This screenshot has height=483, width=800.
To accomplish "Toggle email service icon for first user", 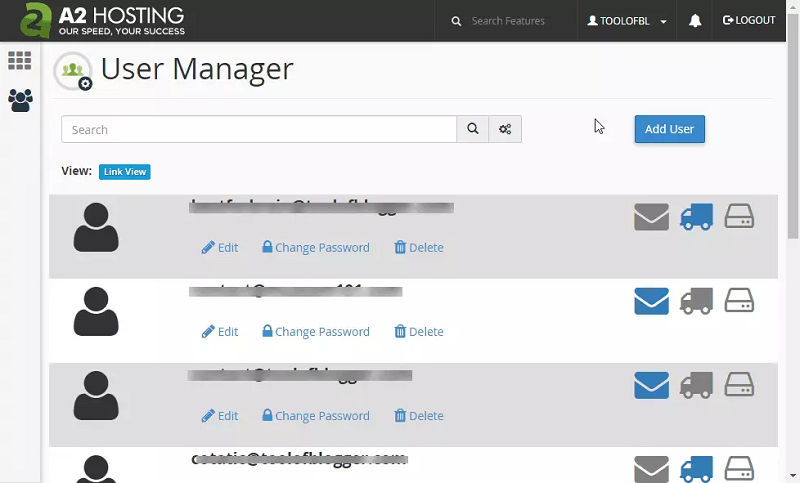I will pyautogui.click(x=651, y=217).
